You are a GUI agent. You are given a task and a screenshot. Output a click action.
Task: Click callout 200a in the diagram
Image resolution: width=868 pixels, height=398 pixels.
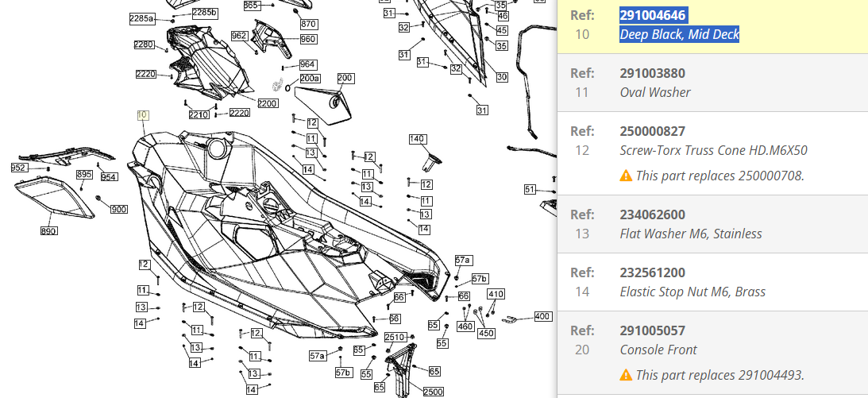point(310,79)
